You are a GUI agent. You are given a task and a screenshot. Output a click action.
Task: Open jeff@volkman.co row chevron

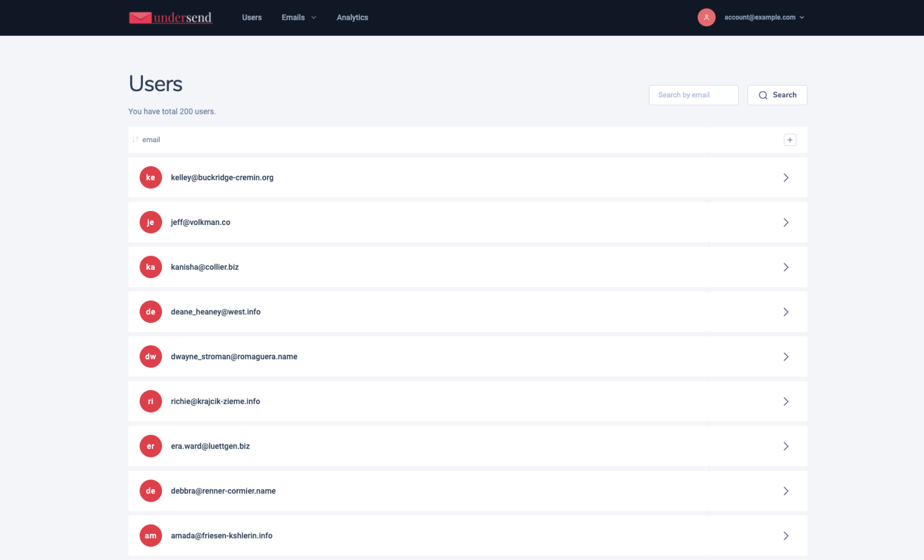[785, 222]
